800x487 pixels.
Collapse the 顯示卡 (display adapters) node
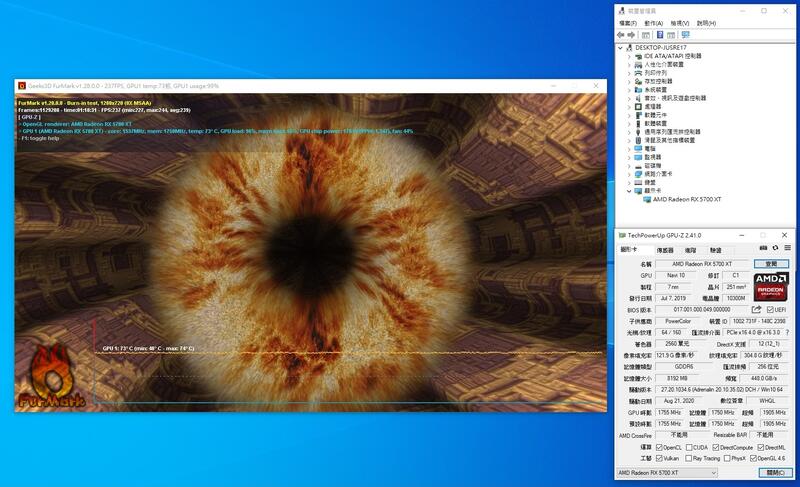(629, 191)
